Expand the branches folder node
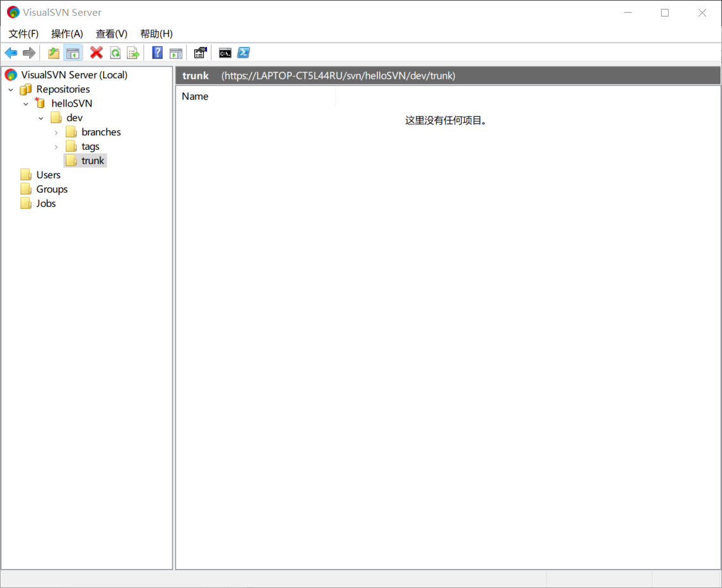The width and height of the screenshot is (722, 588). click(56, 133)
